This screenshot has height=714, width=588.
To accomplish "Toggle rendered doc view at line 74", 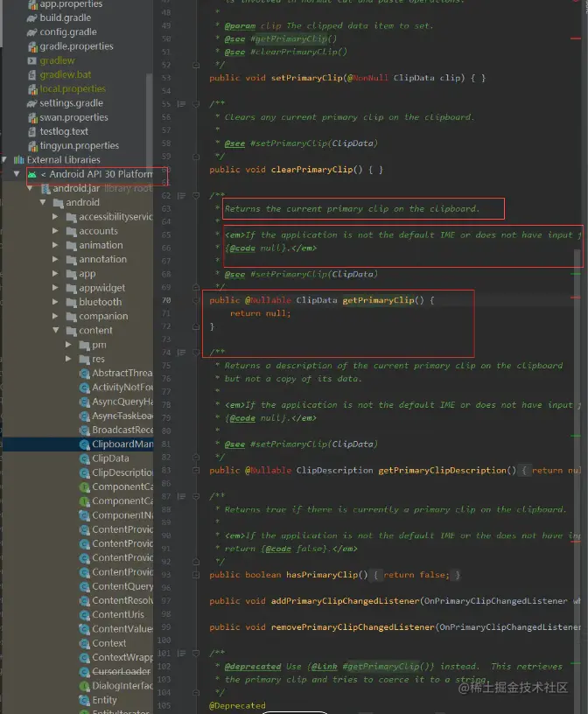I will coord(181,353).
